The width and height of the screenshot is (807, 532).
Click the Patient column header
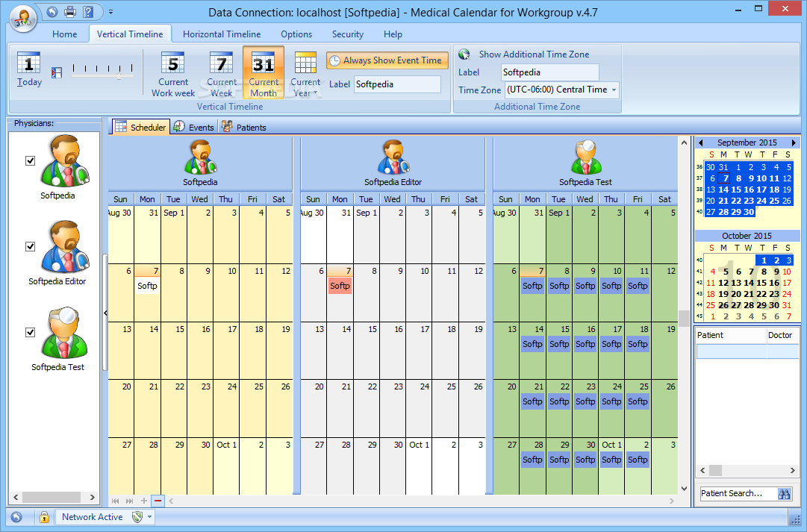click(x=731, y=335)
